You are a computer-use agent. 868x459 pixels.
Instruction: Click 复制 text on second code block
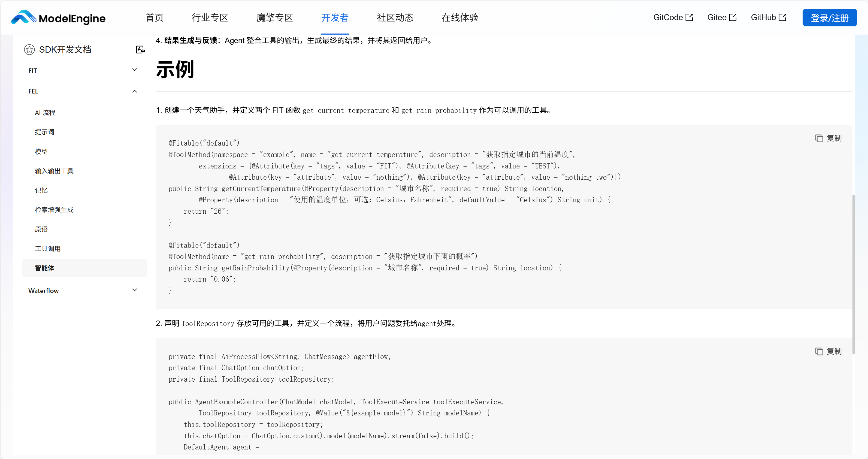click(834, 352)
